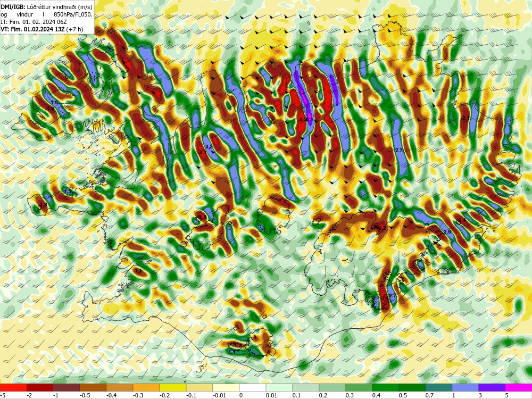532x399 pixels.
Task: Select the "-2.1" downdraft value on the map
Action: tap(464, 118)
